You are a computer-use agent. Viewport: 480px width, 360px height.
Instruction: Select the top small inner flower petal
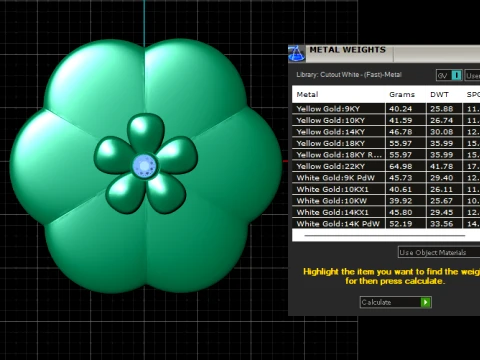tap(146, 133)
